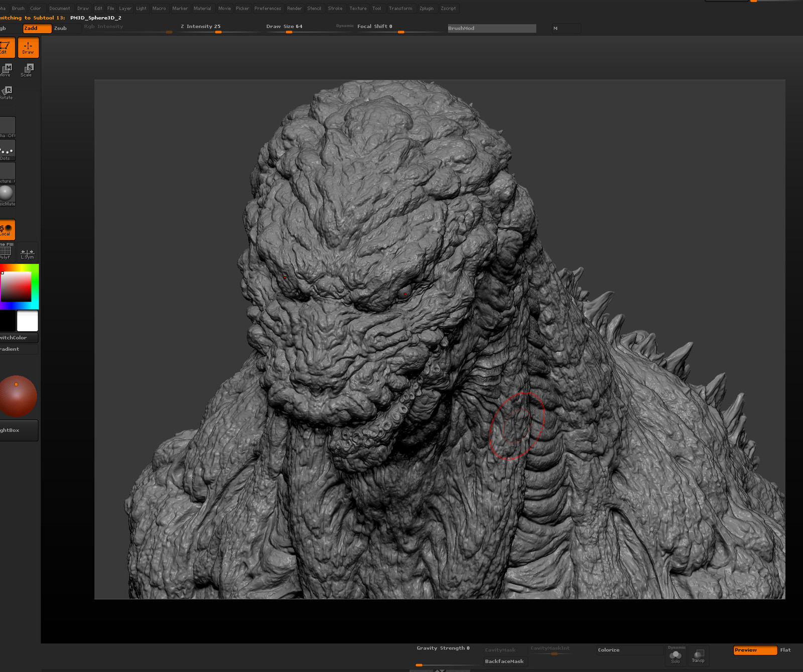Screen dimensions: 803x672
Task: Click the Transp transparency icon
Action: pos(698,656)
